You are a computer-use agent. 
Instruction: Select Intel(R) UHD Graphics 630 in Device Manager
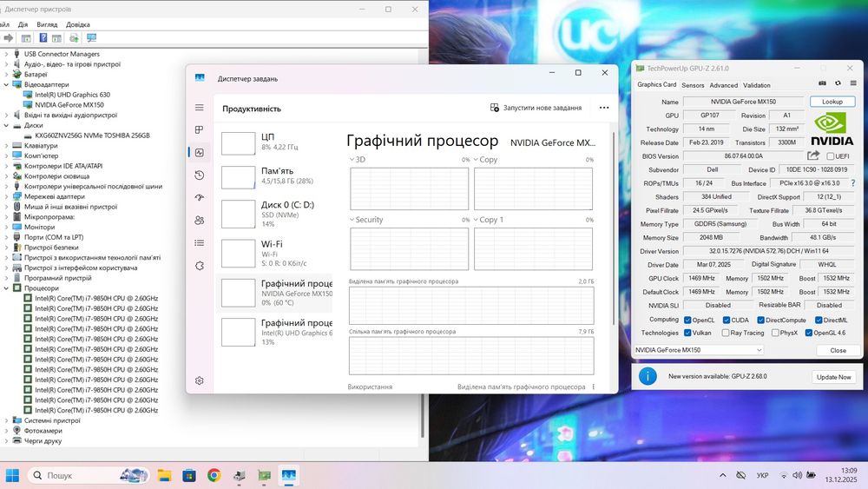tap(72, 95)
